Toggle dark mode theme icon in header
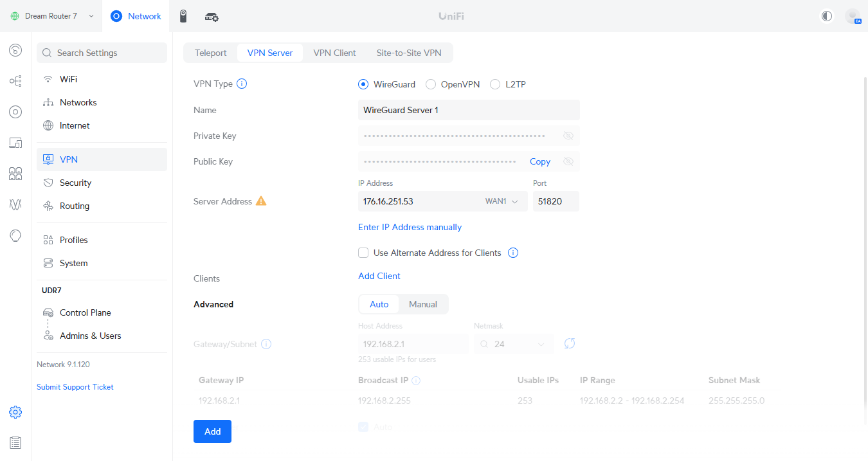 (827, 16)
